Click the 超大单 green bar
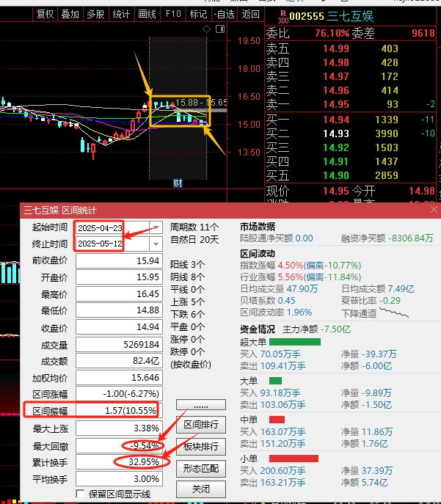Screen dimensions: 441x504 pyautogui.click(x=295, y=342)
